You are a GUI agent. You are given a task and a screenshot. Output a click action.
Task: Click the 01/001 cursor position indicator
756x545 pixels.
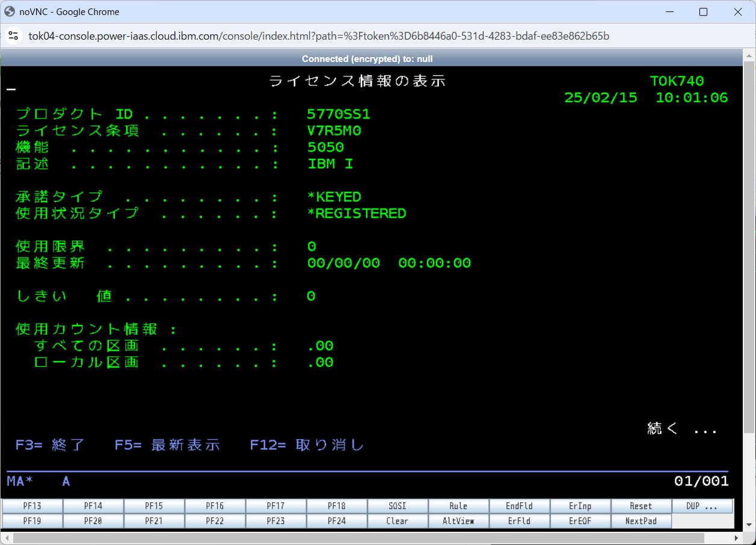point(701,481)
